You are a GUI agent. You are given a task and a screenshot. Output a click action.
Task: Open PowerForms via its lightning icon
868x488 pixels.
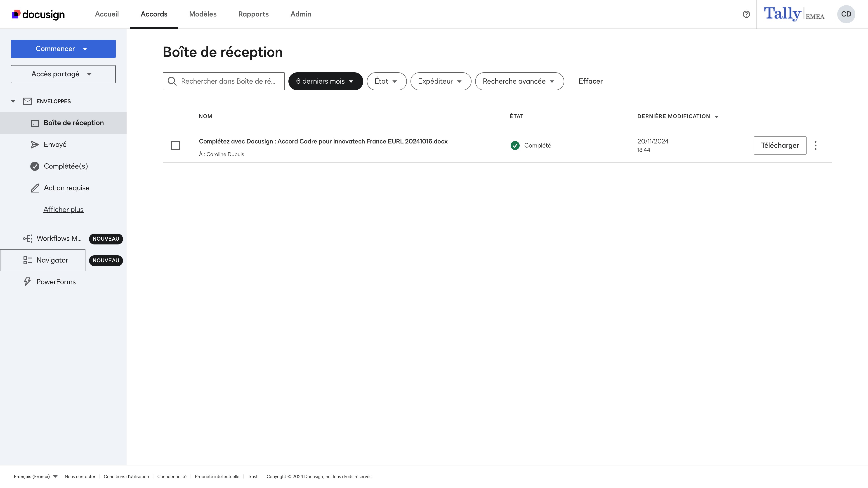pos(27,282)
